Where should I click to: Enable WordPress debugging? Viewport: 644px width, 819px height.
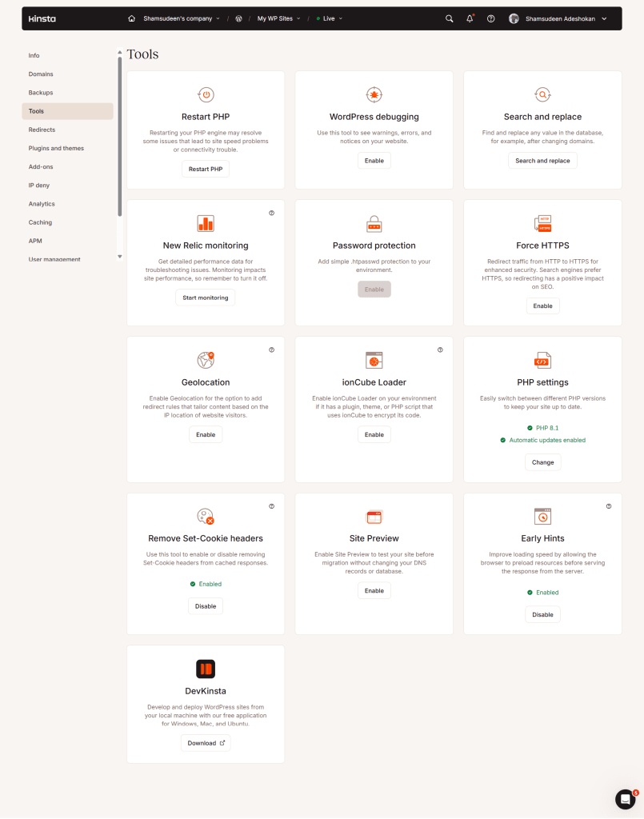tap(374, 161)
